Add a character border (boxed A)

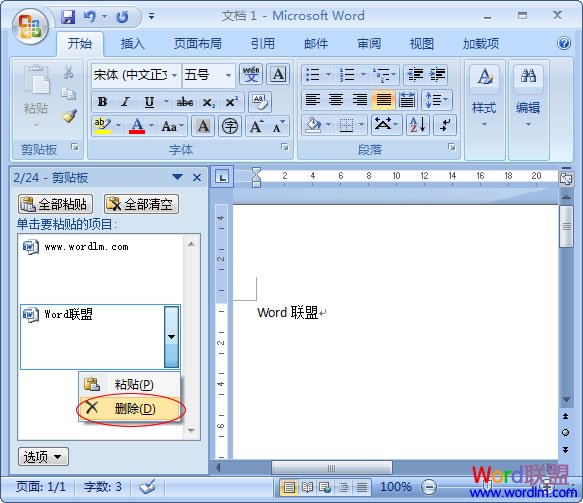278,74
